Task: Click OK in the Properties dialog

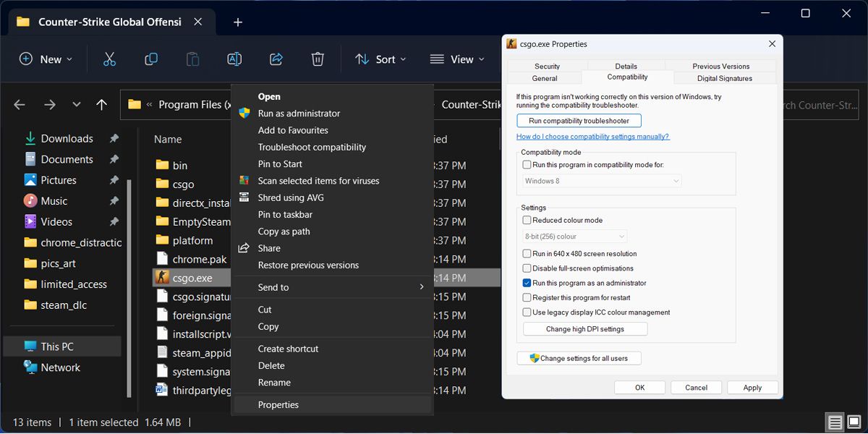Action: pos(639,388)
